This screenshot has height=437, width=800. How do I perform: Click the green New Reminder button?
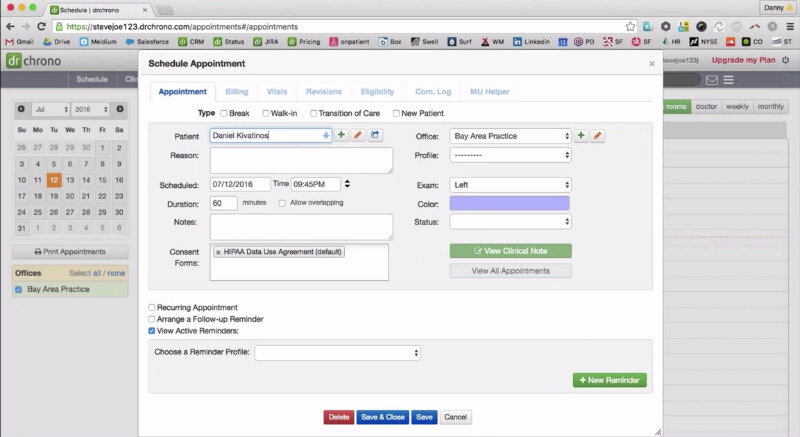point(609,380)
